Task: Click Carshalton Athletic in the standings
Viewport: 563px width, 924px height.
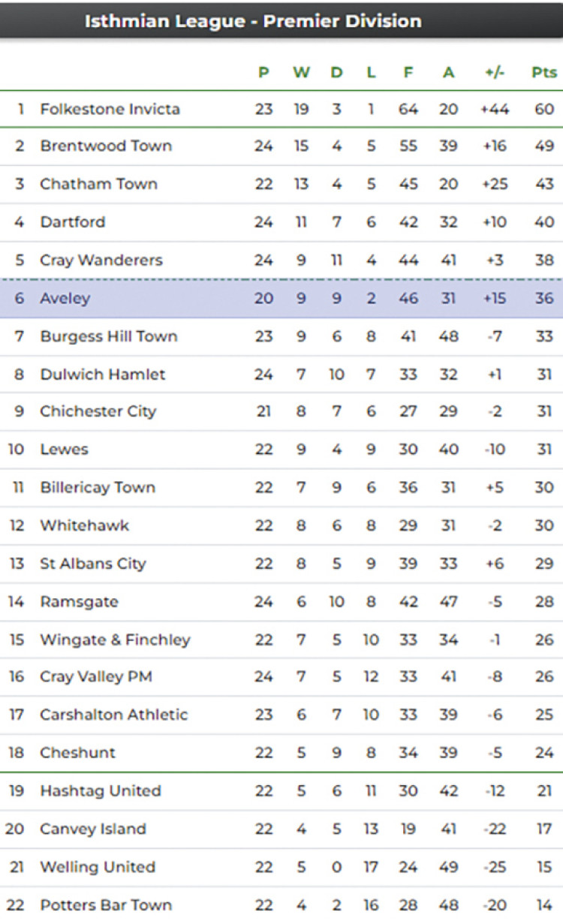Action: point(113,715)
